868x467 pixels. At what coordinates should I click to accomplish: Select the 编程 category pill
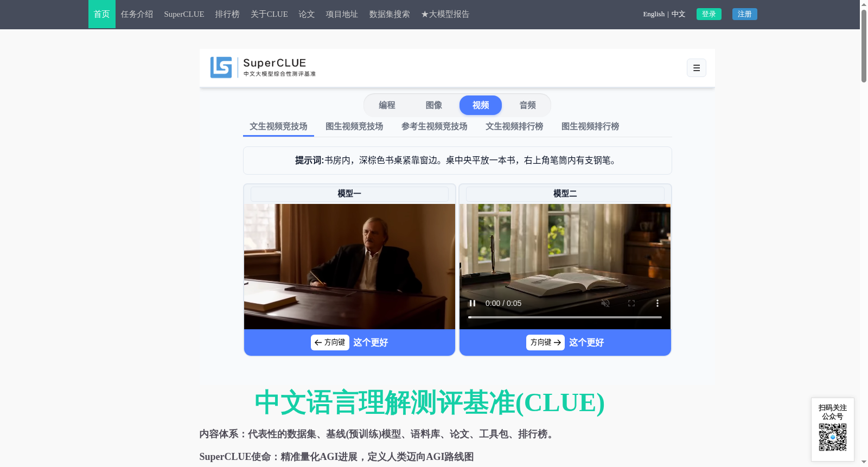387,105
